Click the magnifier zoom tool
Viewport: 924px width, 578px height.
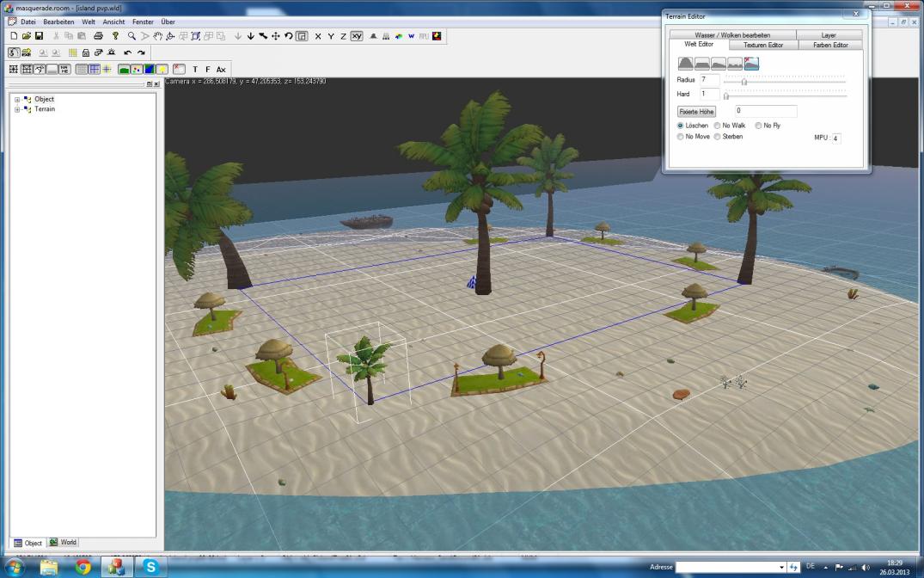pyautogui.click(x=132, y=36)
